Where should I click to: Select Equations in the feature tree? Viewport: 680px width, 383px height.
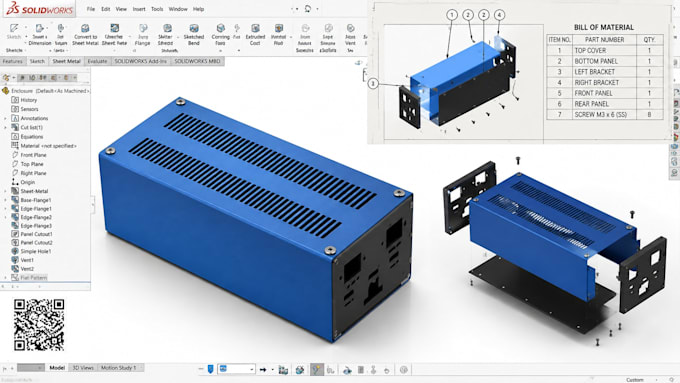tap(32, 136)
